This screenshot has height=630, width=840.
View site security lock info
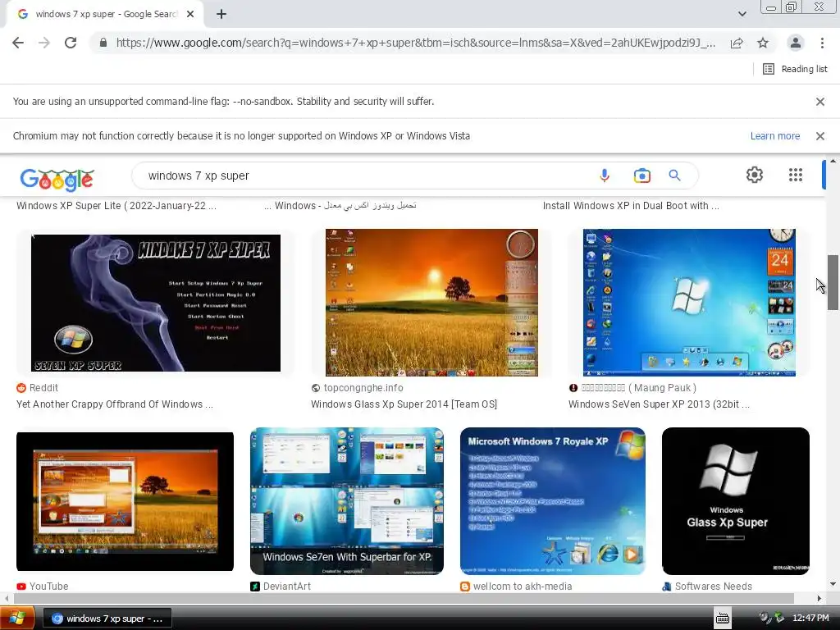(103, 43)
